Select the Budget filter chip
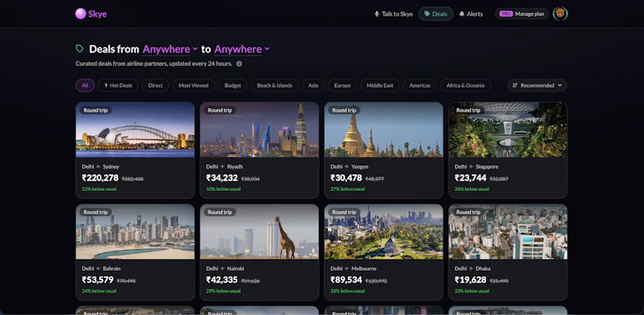644x315 pixels. coord(233,85)
